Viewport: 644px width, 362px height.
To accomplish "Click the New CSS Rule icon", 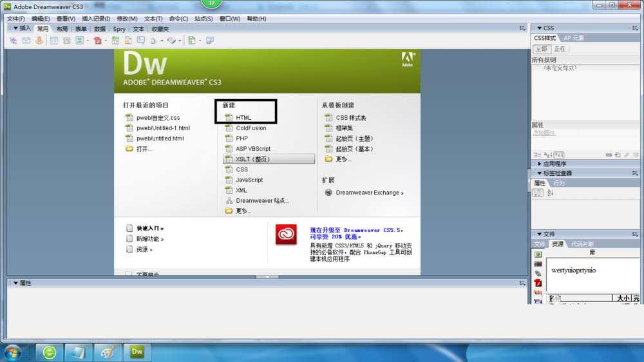I will 618,155.
